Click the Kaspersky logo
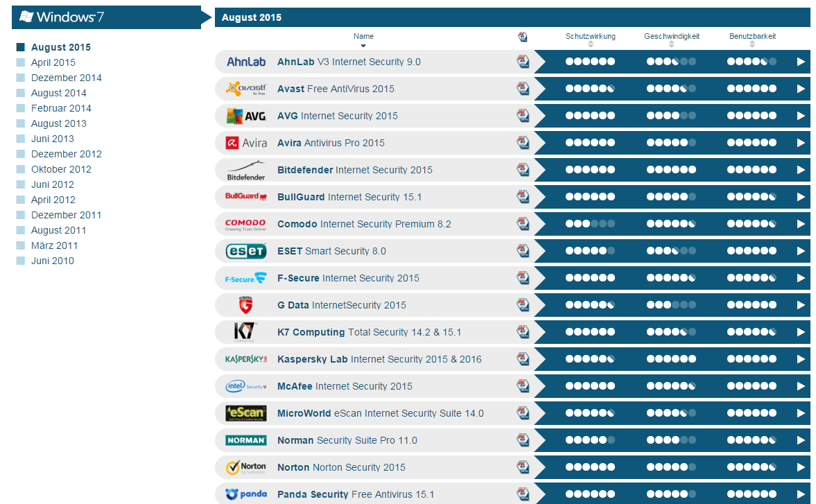This screenshot has height=504, width=816. click(x=246, y=359)
